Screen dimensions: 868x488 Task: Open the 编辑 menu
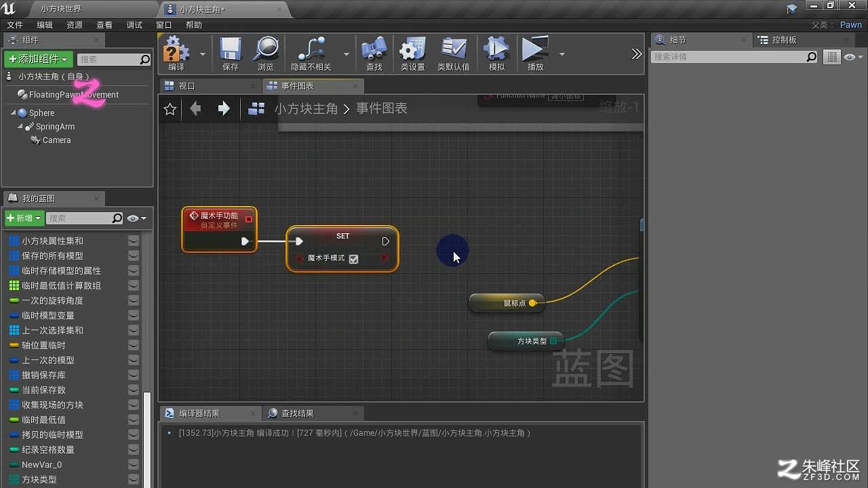45,25
